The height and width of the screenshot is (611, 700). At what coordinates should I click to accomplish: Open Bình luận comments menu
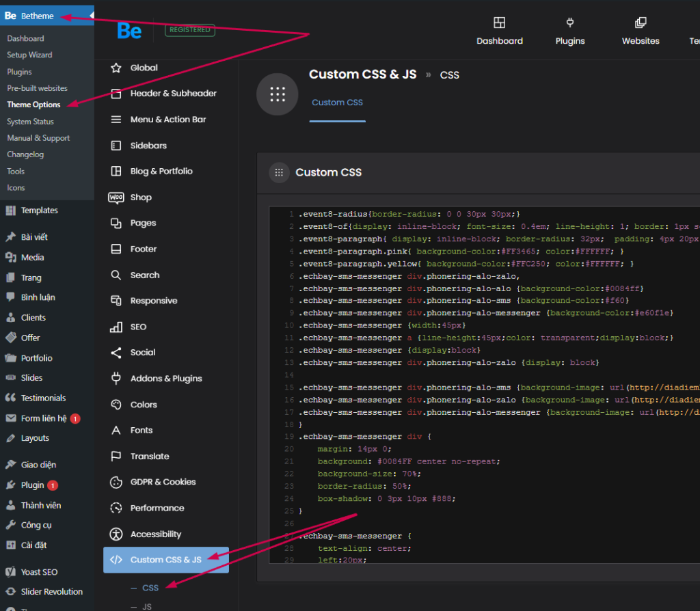tap(38, 297)
